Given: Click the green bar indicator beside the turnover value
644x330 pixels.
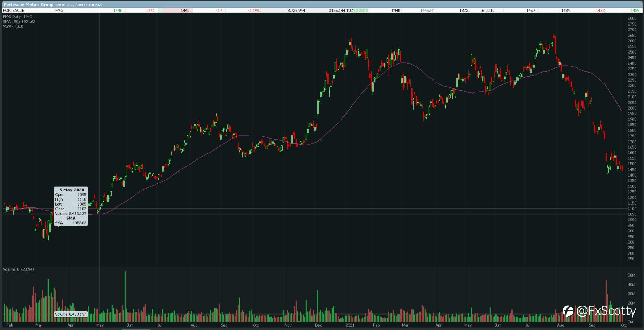Looking at the screenshot, I should (x=361, y=11).
